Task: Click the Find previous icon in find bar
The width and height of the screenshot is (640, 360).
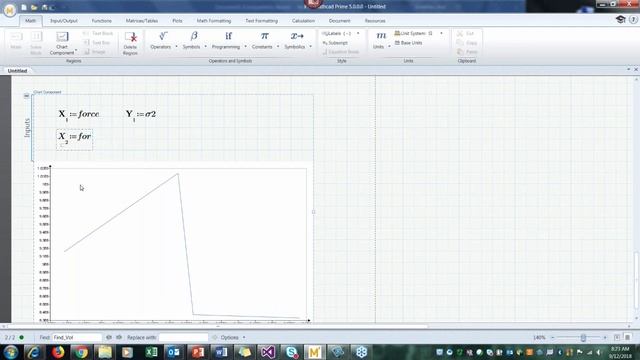Action: 109,338
